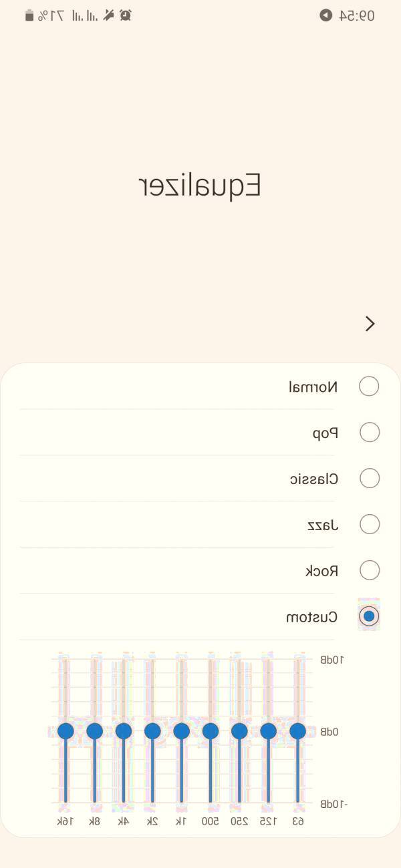Tap the Classic preset label text
The height and width of the screenshot is (868, 401).
click(x=314, y=479)
